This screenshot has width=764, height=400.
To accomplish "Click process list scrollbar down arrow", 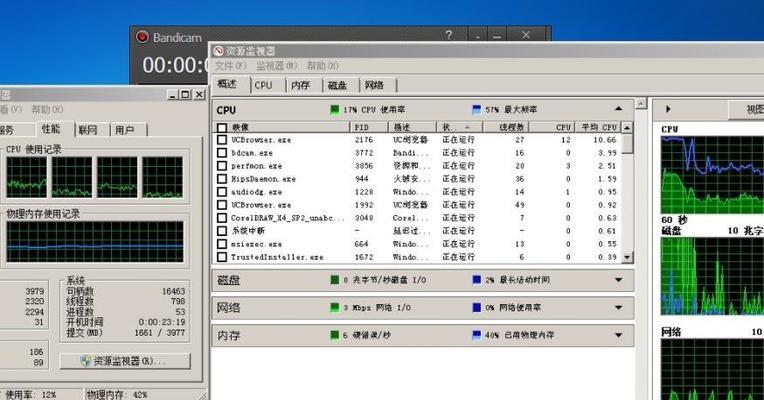I will tap(628, 257).
